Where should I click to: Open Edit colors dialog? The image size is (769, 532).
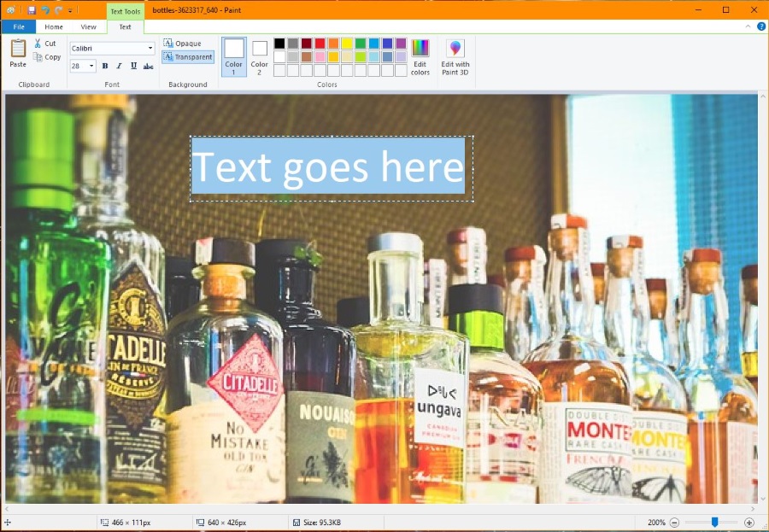(420, 57)
